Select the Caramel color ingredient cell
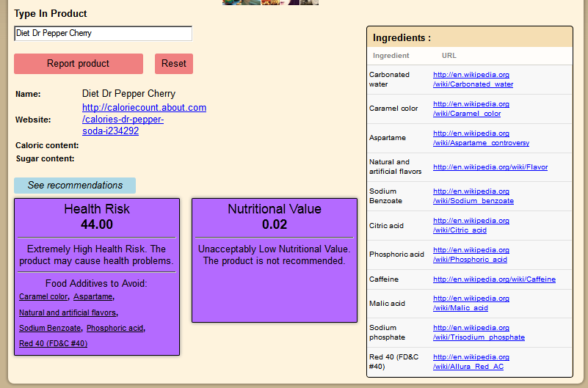This screenshot has width=588, height=388. coord(393,109)
